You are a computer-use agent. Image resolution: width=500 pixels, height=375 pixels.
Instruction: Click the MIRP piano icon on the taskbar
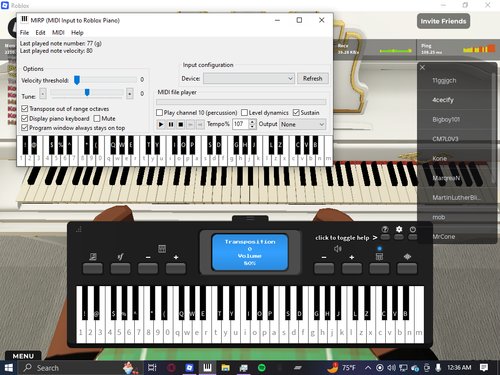[x=207, y=368]
